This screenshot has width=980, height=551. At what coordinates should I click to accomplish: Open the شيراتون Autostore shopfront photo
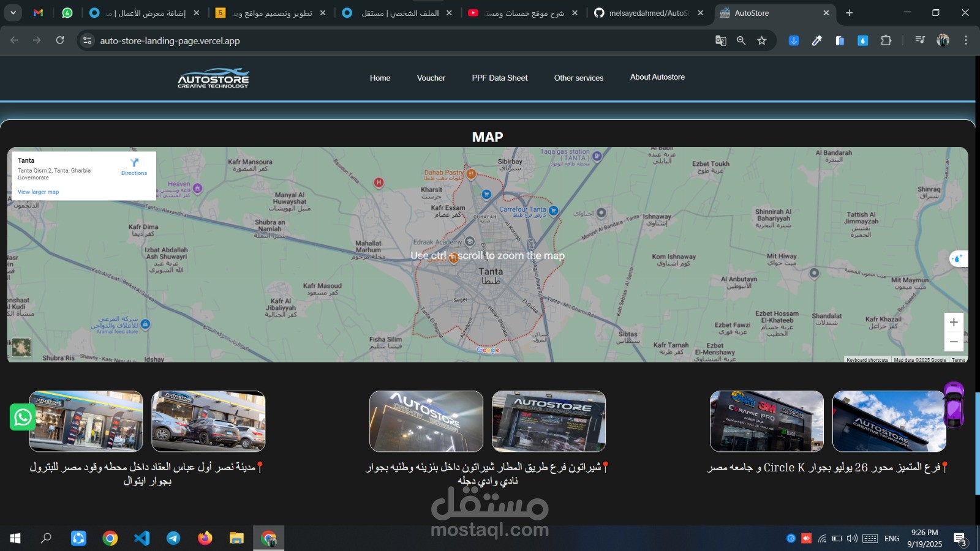point(549,421)
